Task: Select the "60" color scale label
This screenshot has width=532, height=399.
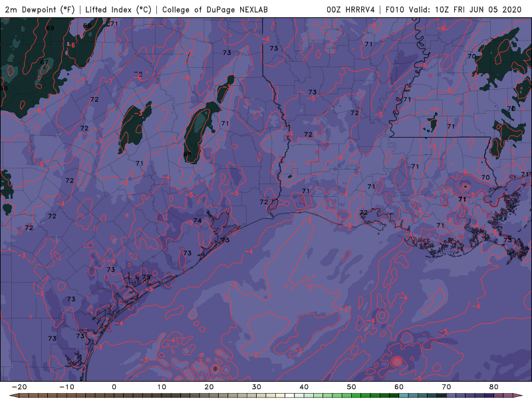Action: point(399,387)
